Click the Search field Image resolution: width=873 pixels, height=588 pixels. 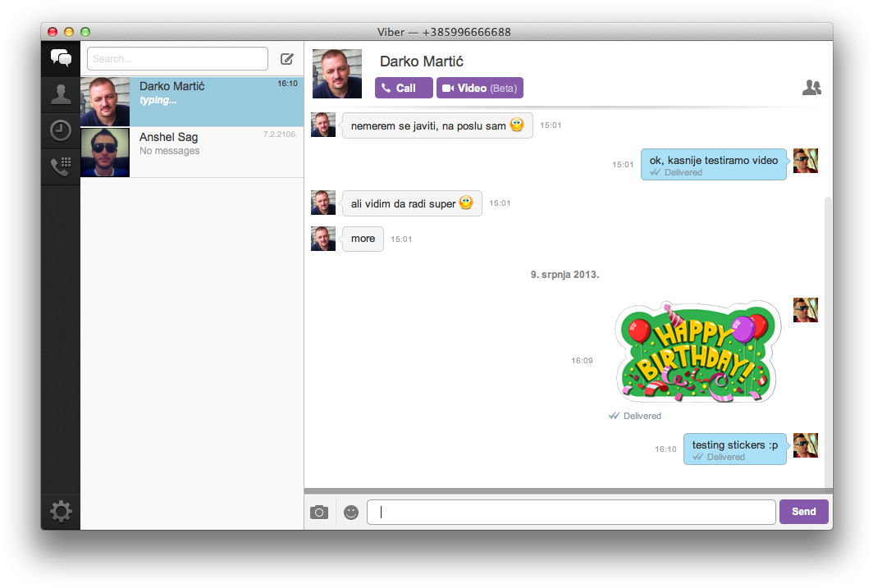click(177, 58)
